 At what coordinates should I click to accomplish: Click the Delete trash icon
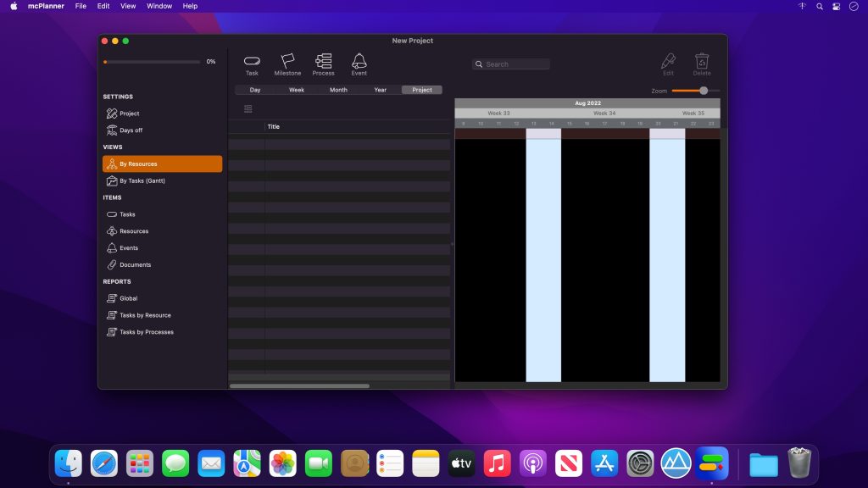702,64
